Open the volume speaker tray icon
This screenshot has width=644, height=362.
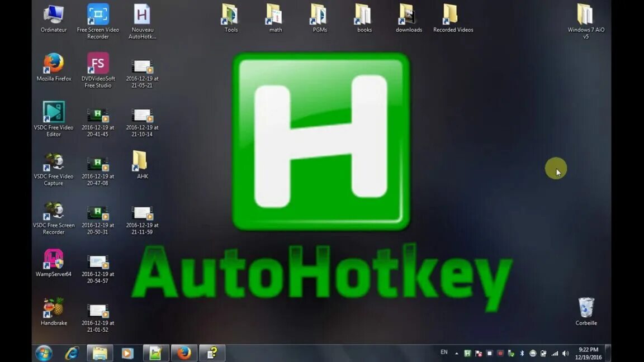[x=566, y=354]
